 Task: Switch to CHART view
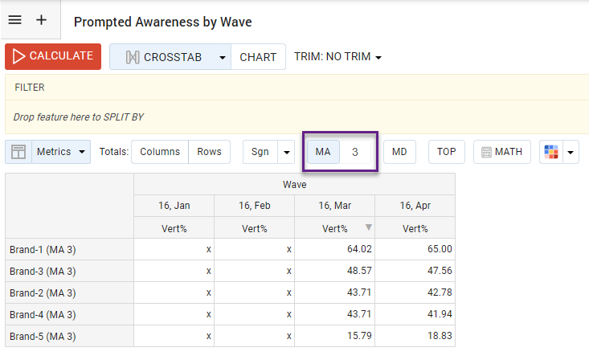[258, 57]
